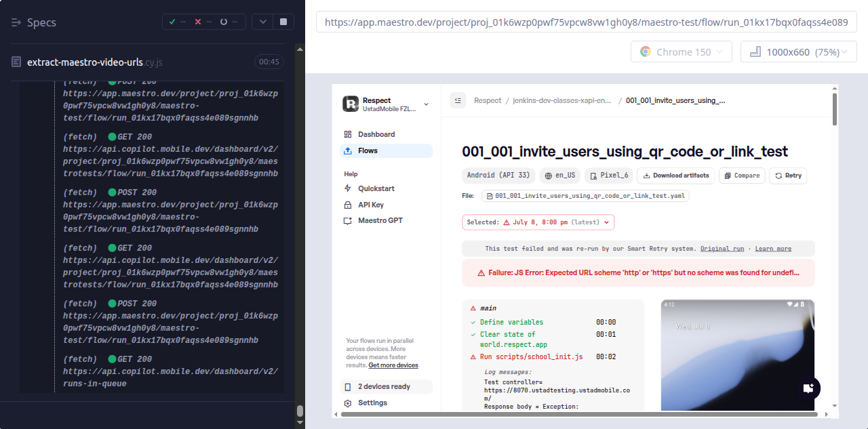Click the Pixel_6 device tag
This screenshot has width=868, height=429.
click(x=608, y=176)
